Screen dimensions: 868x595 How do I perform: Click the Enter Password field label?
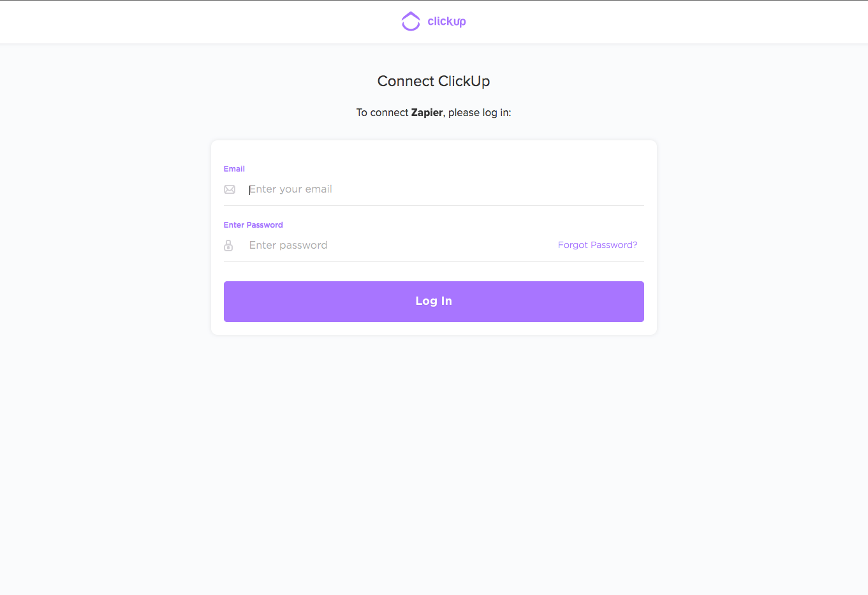[253, 225]
